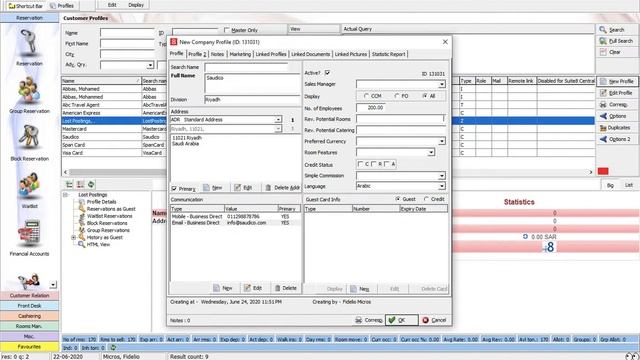Select the Guest radio in Guest Card Info
Viewport: 640px width, 360px height.
point(398,199)
